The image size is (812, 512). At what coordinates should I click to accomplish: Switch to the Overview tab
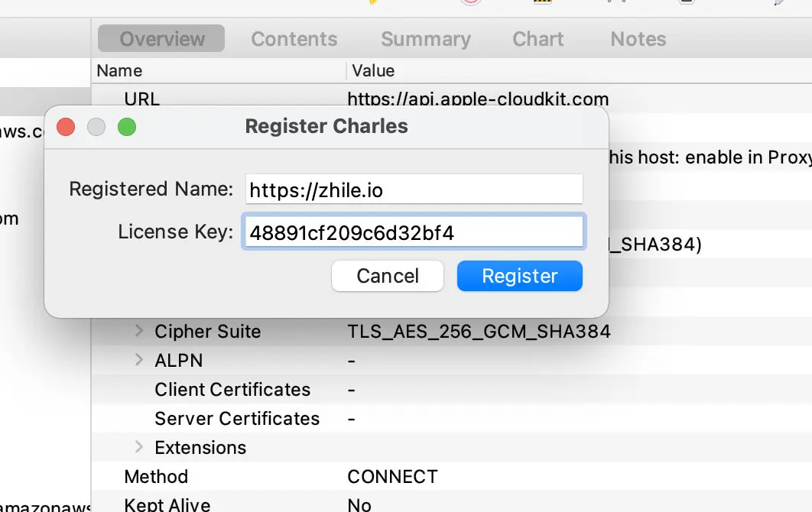pos(161,39)
